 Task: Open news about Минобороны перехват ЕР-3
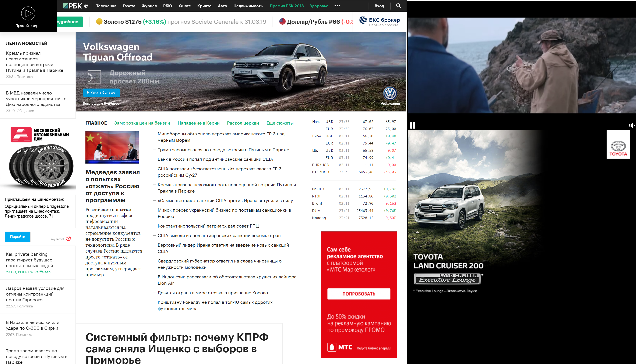pos(221,137)
